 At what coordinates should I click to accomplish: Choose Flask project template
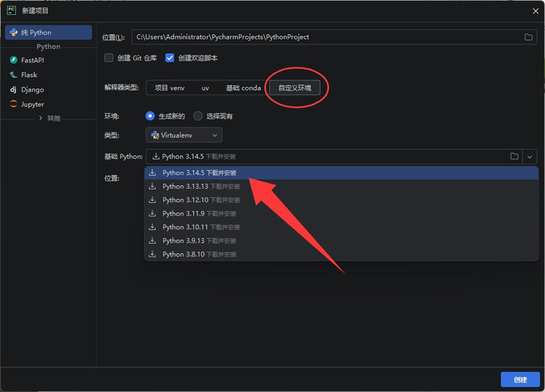(x=29, y=75)
